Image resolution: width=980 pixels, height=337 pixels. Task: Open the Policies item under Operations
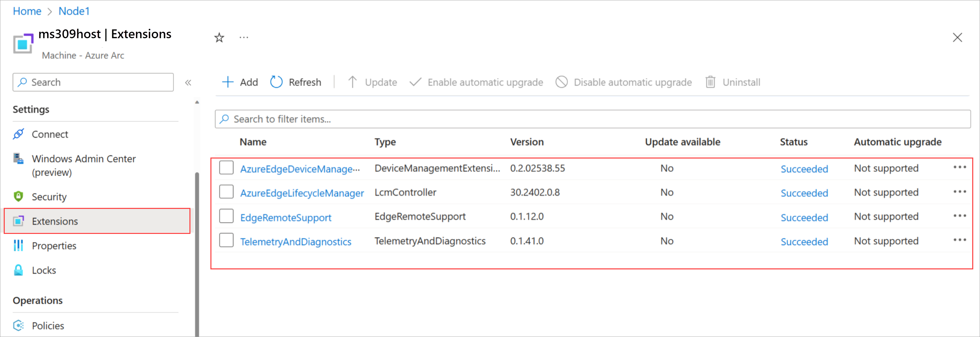48,326
